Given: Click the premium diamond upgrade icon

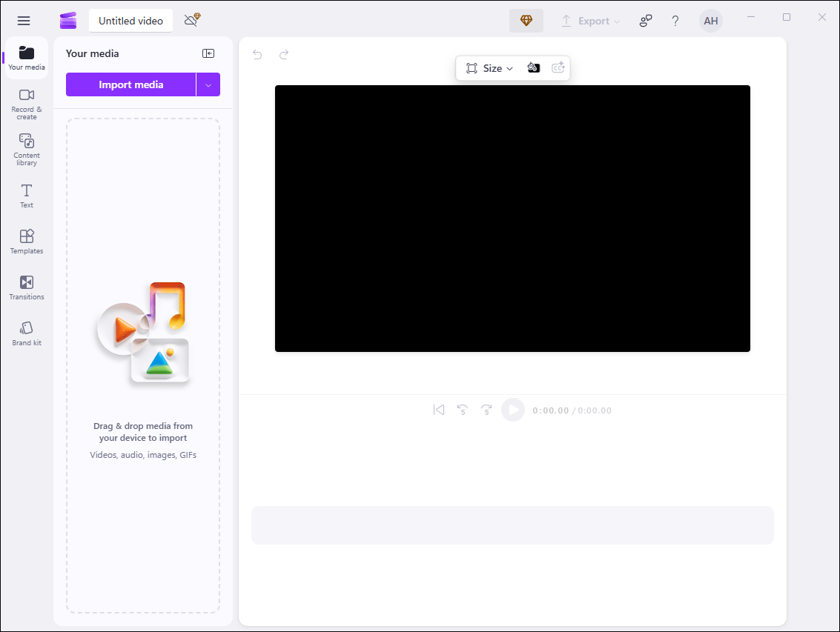Looking at the screenshot, I should pyautogui.click(x=526, y=21).
